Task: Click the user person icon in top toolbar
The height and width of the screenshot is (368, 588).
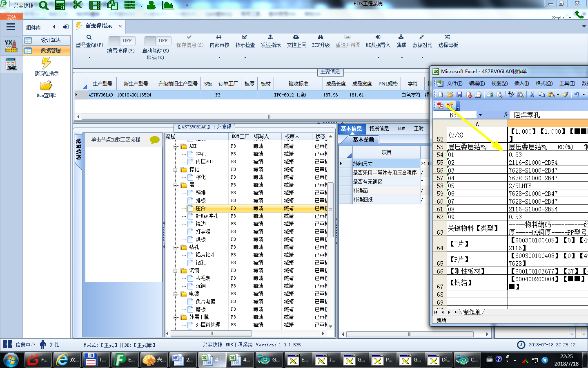Action: [x=151, y=5]
